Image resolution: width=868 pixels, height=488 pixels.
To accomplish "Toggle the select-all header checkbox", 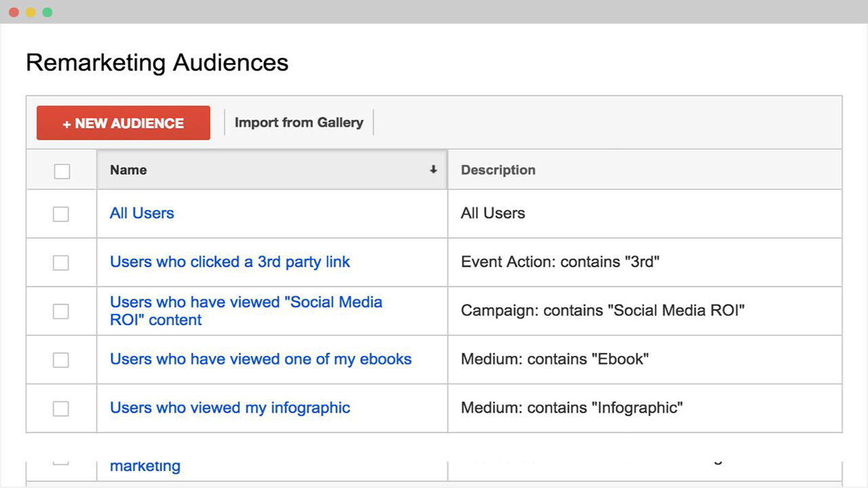I will [62, 171].
